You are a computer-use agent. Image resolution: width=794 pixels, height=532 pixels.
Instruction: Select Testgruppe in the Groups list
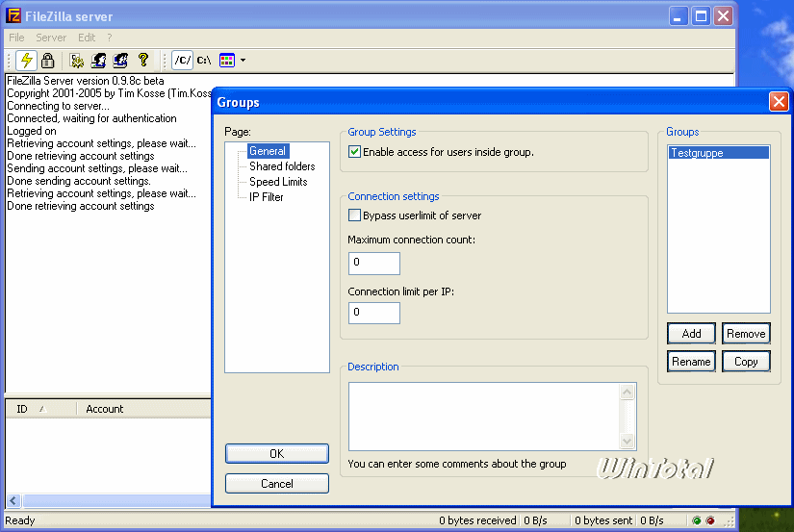tap(719, 152)
